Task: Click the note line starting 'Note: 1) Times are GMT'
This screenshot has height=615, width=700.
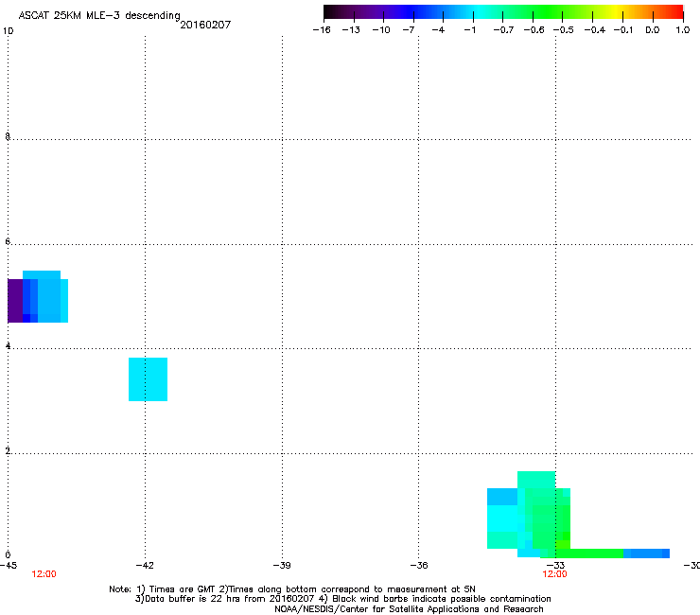Action: click(x=292, y=589)
